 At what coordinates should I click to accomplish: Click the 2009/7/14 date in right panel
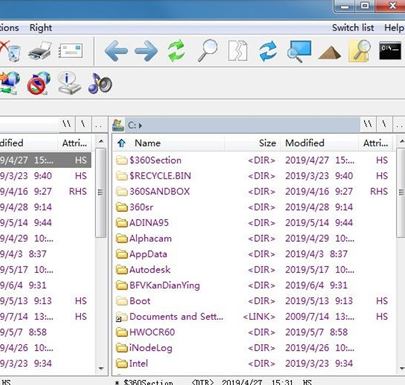coord(307,317)
